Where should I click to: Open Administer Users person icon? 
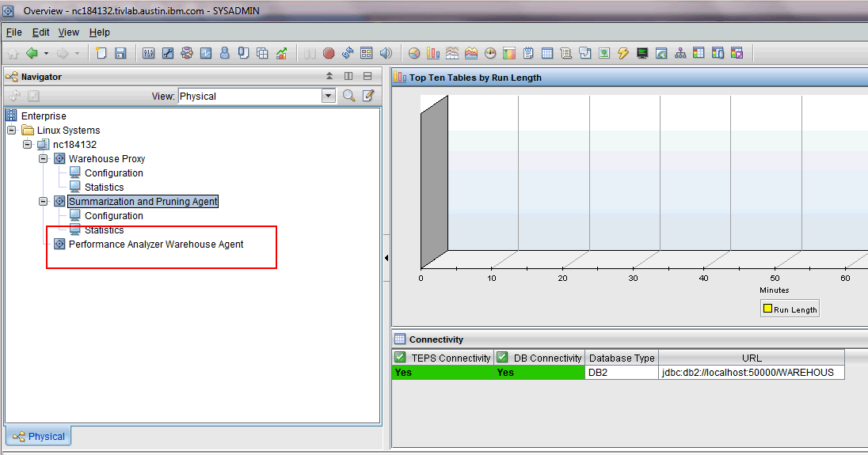point(224,53)
